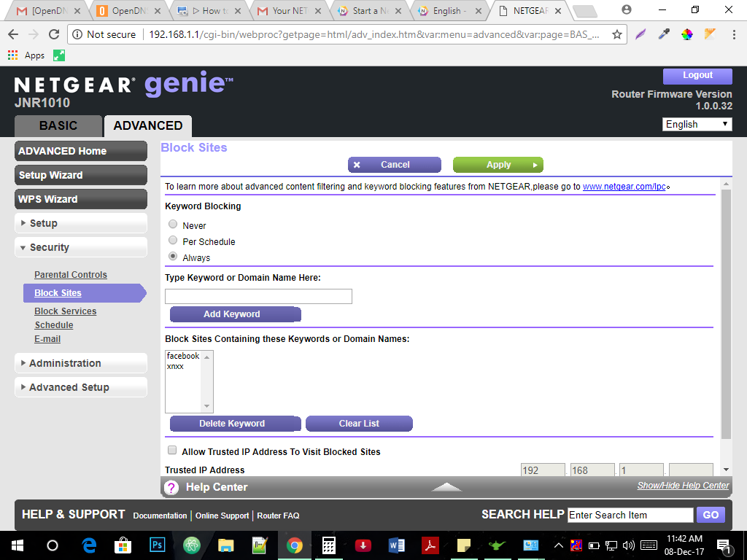The width and height of the screenshot is (747, 560).
Task: Select Per Schedule keyword blocking
Action: click(x=173, y=241)
